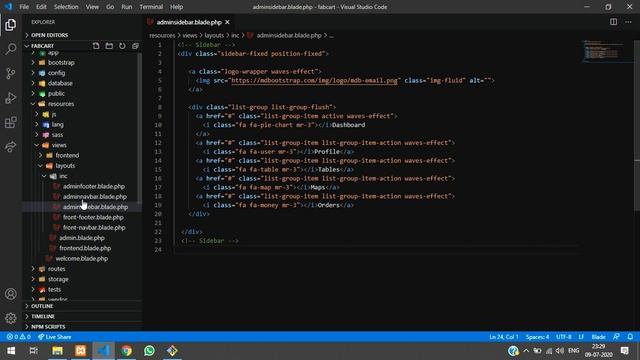
Task: Expand the Outline section
Action: click(x=82, y=306)
